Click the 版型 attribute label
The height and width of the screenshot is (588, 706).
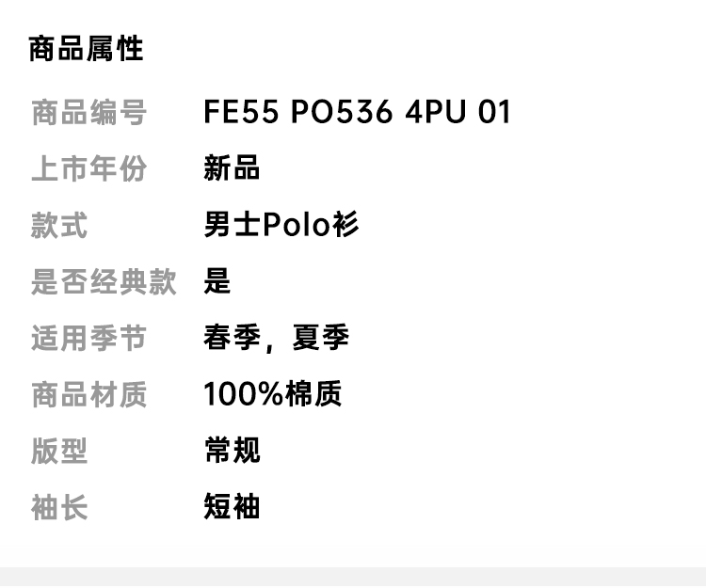59,451
